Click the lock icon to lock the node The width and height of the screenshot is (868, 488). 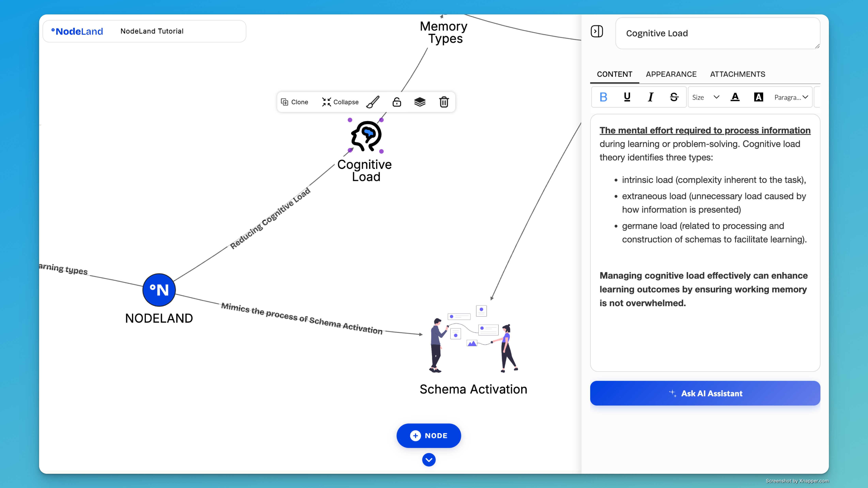(397, 102)
